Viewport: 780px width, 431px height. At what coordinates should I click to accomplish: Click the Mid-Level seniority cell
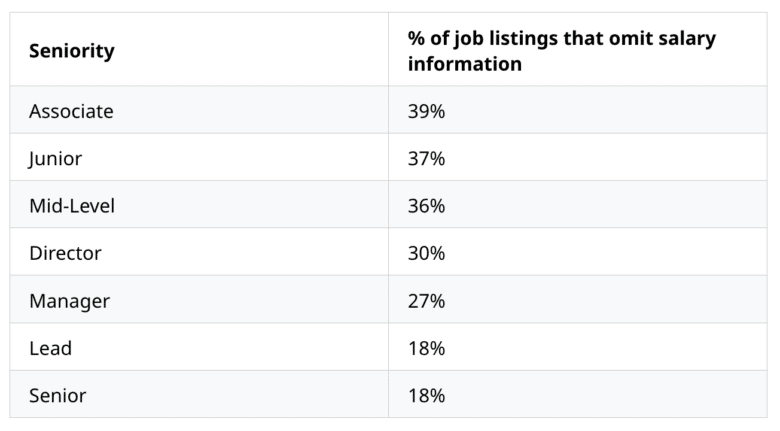pyautogui.click(x=72, y=206)
